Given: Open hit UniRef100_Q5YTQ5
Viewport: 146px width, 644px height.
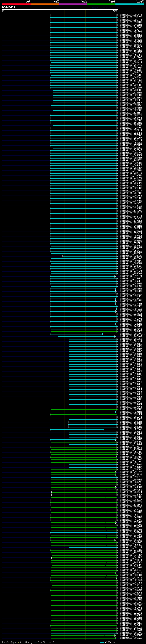Looking at the screenshot, I should pyautogui.click(x=131, y=610).
